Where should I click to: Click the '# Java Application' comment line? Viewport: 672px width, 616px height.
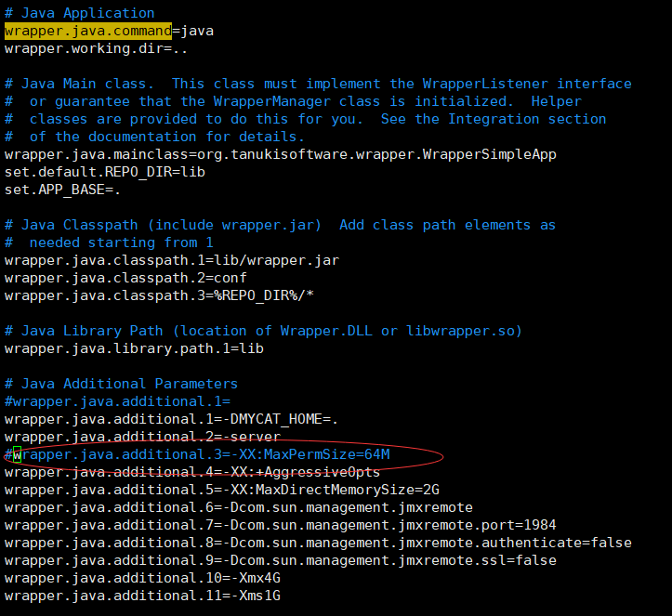click(x=79, y=13)
